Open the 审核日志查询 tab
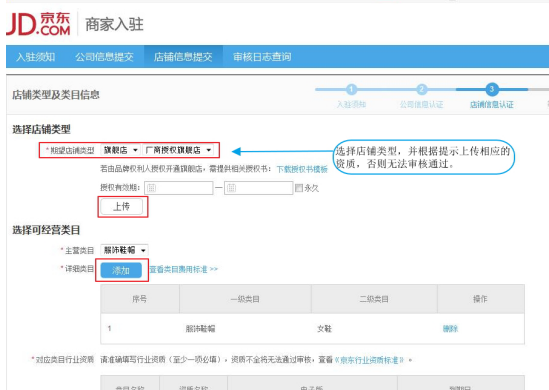549x390 pixels. (262, 57)
